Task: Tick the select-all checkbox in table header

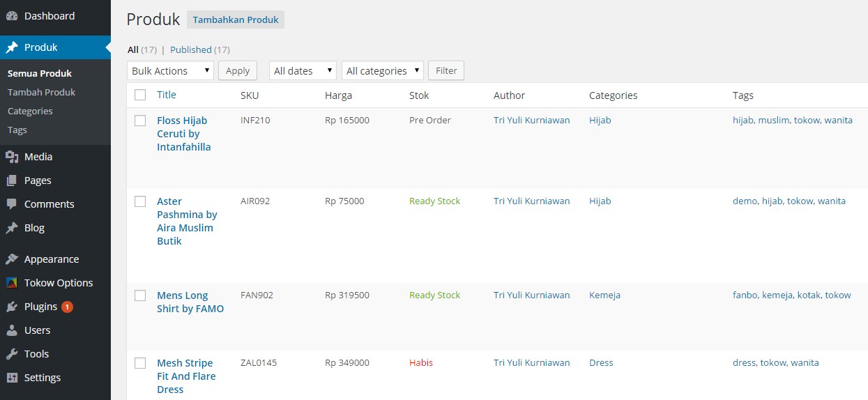Action: pyautogui.click(x=140, y=95)
